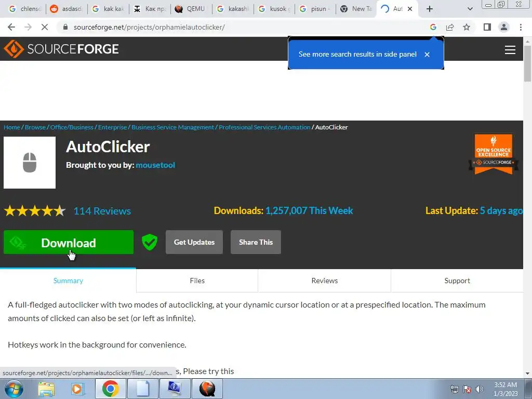The height and width of the screenshot is (399, 532).
Task: Click the SourceForge logo
Action: click(61, 49)
